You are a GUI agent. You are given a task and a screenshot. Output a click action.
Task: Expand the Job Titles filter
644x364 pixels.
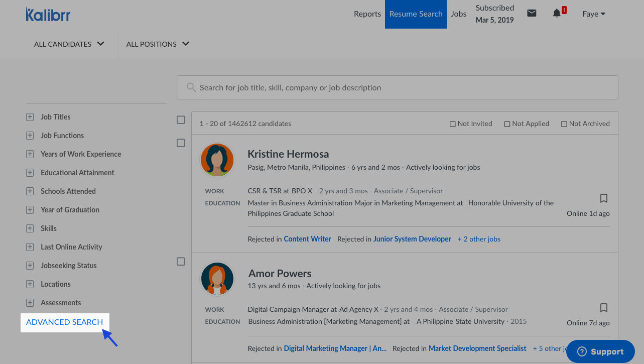tap(30, 117)
